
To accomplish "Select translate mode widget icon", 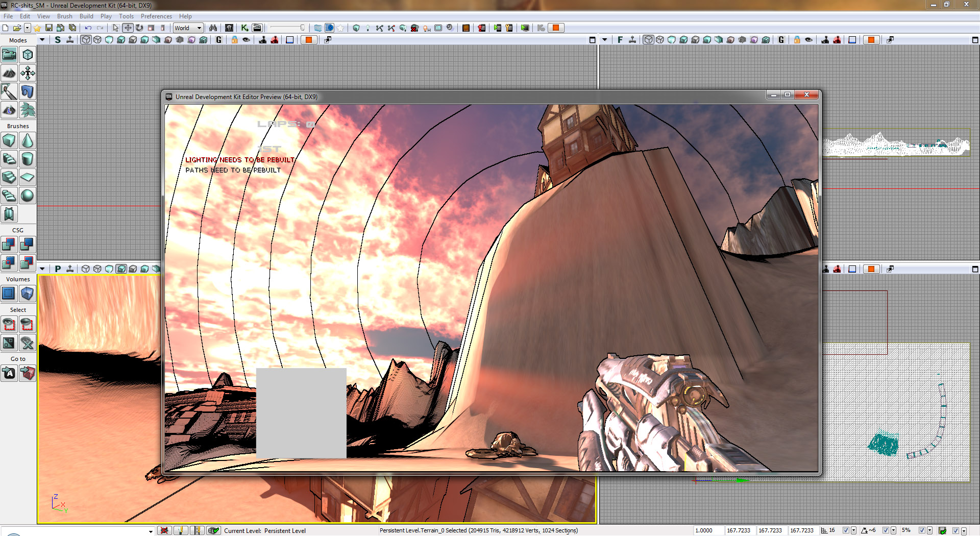I will (x=128, y=28).
